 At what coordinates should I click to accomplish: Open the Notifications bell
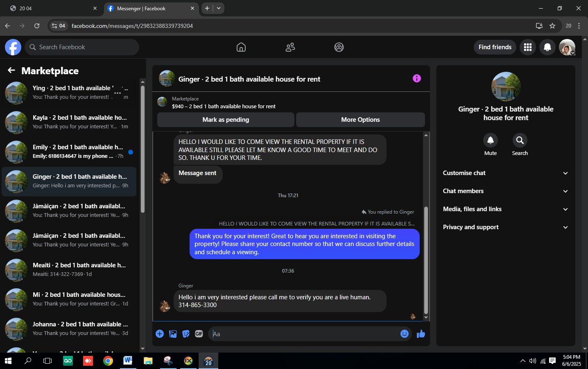[x=547, y=47]
